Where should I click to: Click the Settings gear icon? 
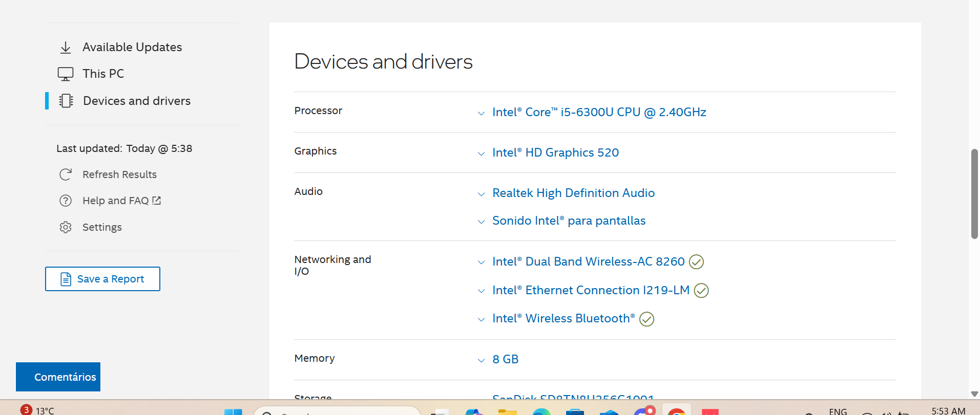tap(66, 227)
